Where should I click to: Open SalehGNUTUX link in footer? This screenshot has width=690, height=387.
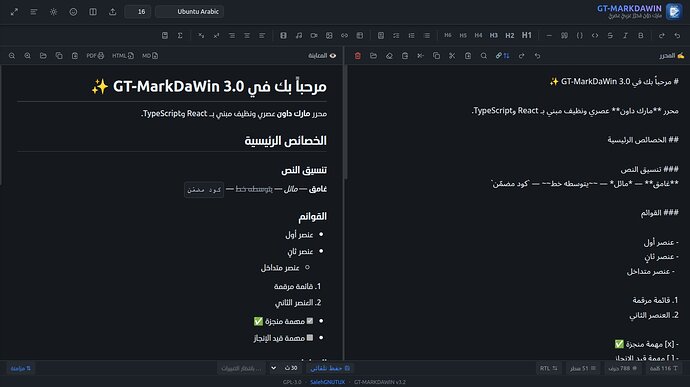(x=327, y=382)
